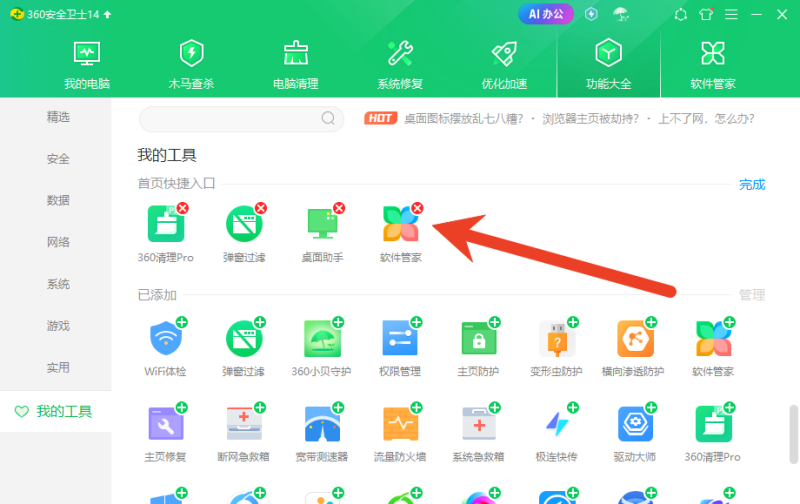The height and width of the screenshot is (504, 800).
Task: Open hot link 桌面图标摆放乱七八糟?
Action: [x=464, y=119]
